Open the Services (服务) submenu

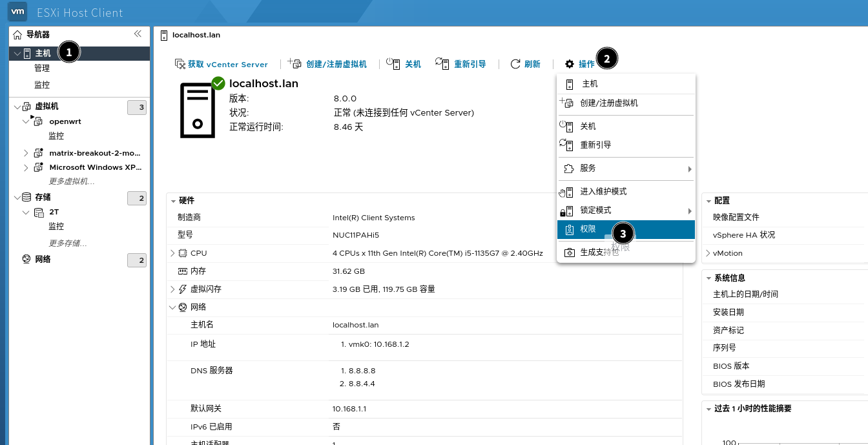(626, 169)
